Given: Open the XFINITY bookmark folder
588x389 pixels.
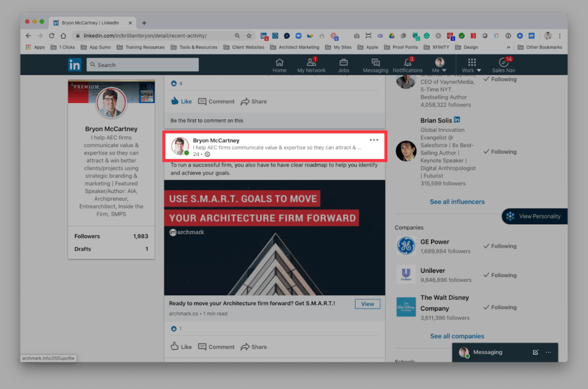Looking at the screenshot, I should click(436, 47).
